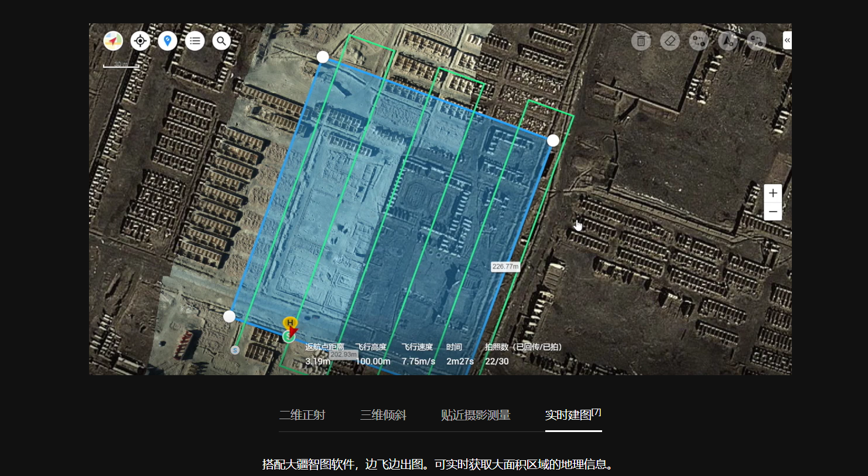Switch to the 二维正射 tab
The image size is (868, 476).
pyautogui.click(x=302, y=416)
